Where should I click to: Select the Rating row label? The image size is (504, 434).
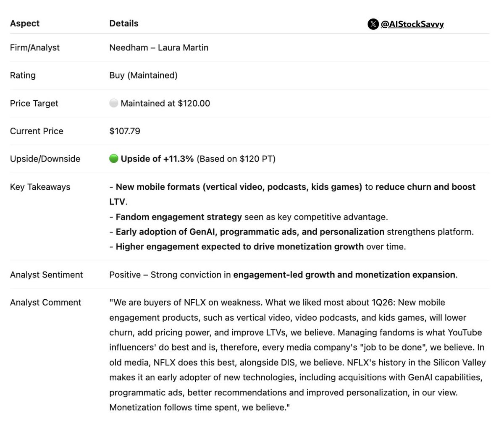click(23, 75)
